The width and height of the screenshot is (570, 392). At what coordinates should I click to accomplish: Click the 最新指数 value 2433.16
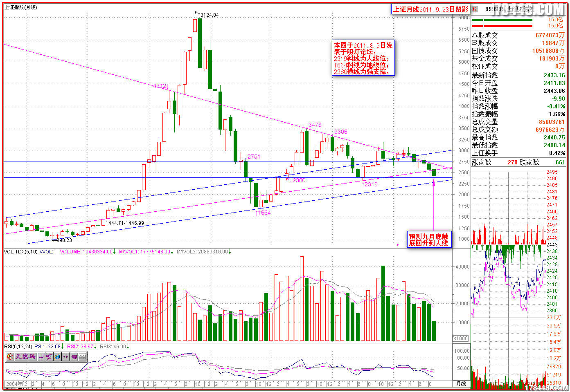point(554,75)
